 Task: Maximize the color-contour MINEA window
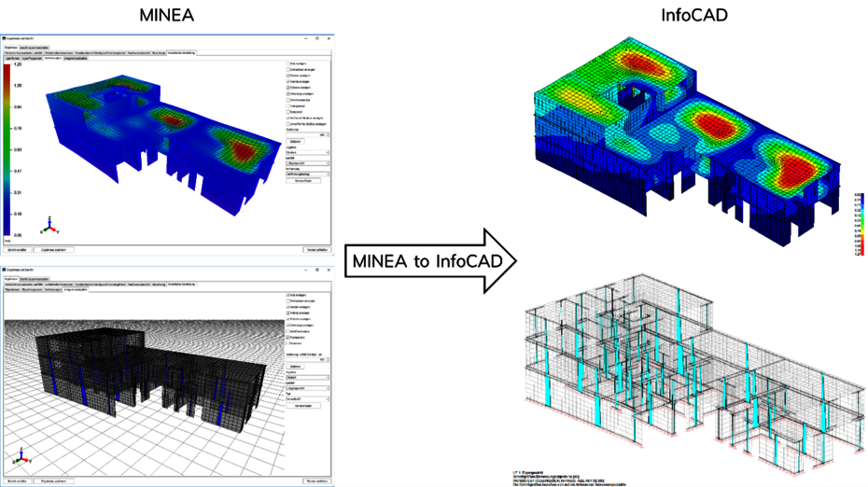pyautogui.click(x=317, y=38)
